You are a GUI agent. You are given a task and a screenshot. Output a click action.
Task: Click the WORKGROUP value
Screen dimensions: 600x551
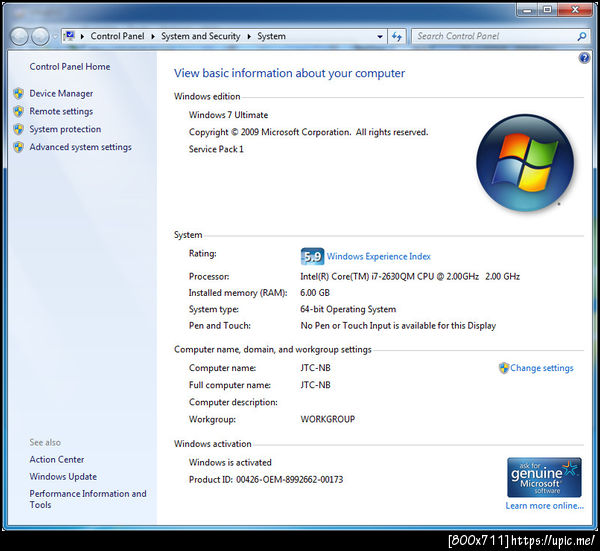[x=328, y=419]
